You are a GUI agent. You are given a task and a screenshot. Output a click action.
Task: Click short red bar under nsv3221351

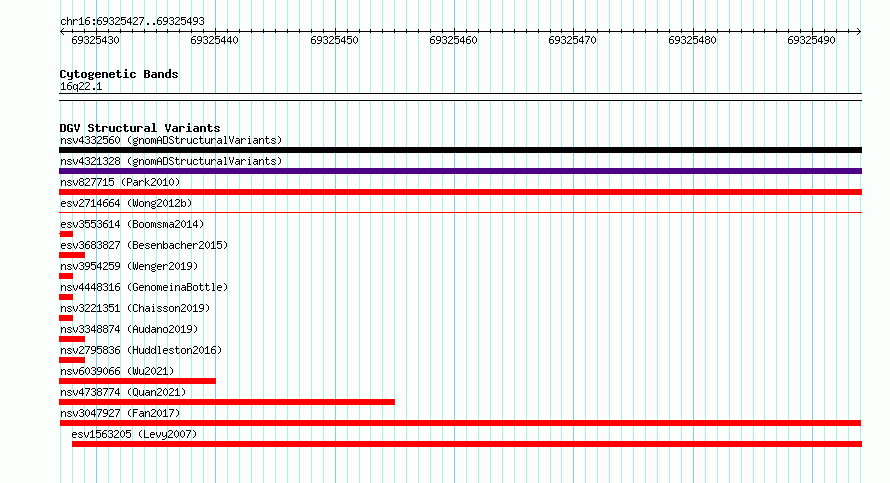coord(66,318)
